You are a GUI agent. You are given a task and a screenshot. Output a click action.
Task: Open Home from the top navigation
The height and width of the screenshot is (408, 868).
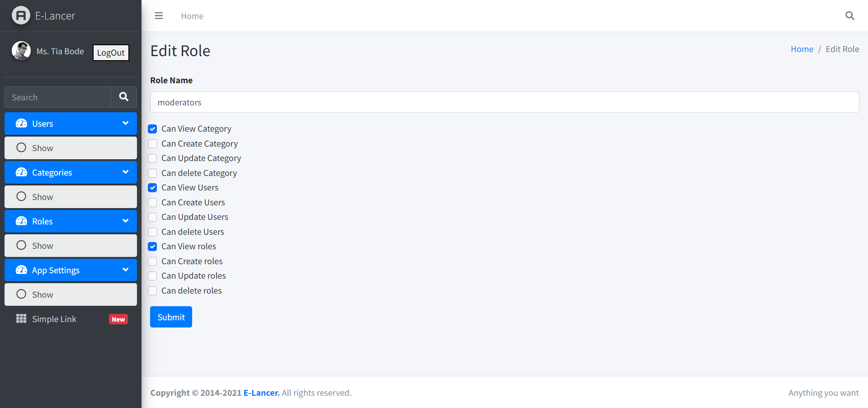(192, 15)
